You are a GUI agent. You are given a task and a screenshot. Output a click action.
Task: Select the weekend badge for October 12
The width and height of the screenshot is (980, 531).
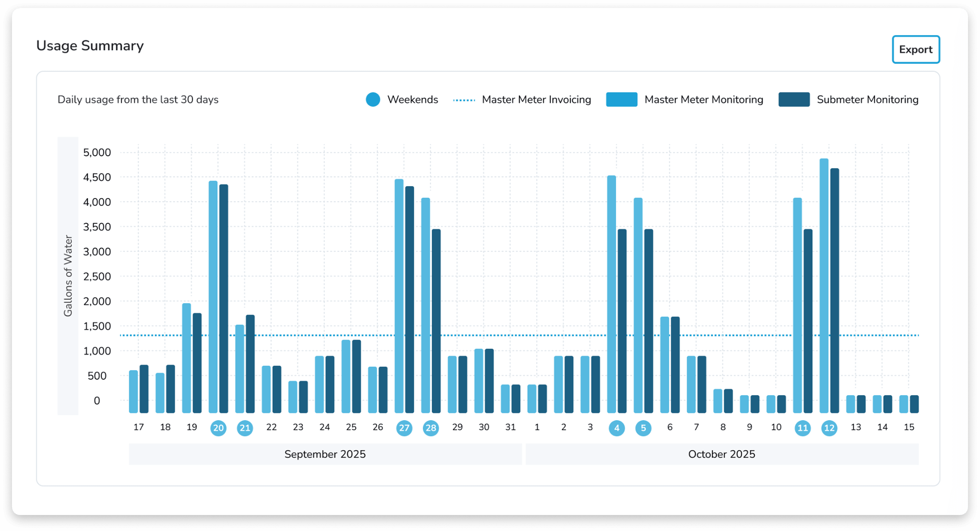830,428
